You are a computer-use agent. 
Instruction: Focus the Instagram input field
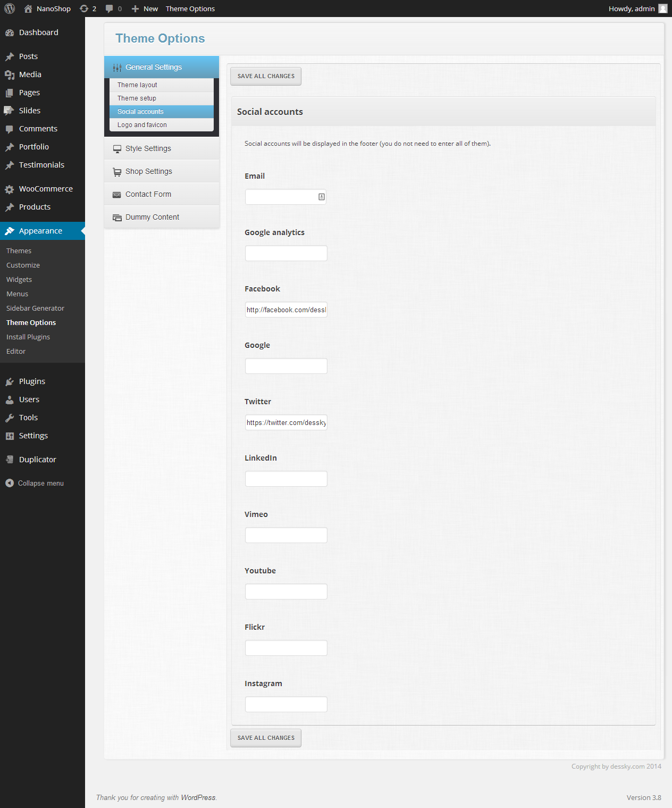[286, 704]
